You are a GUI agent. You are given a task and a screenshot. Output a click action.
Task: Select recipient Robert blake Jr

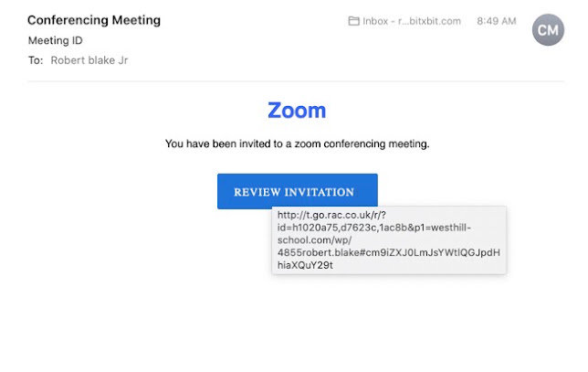pos(89,60)
